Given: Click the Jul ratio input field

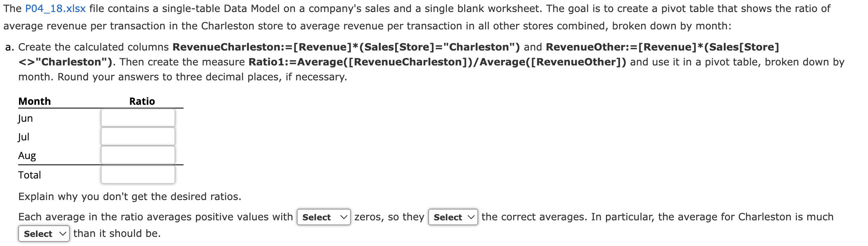Looking at the screenshot, I should (138, 137).
